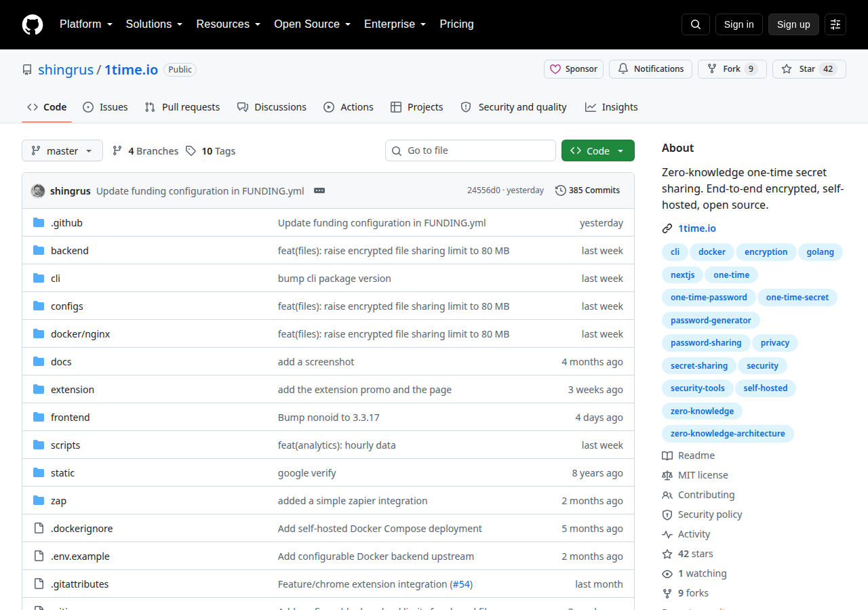
Task: Open the green Code dropdown
Action: coord(598,150)
